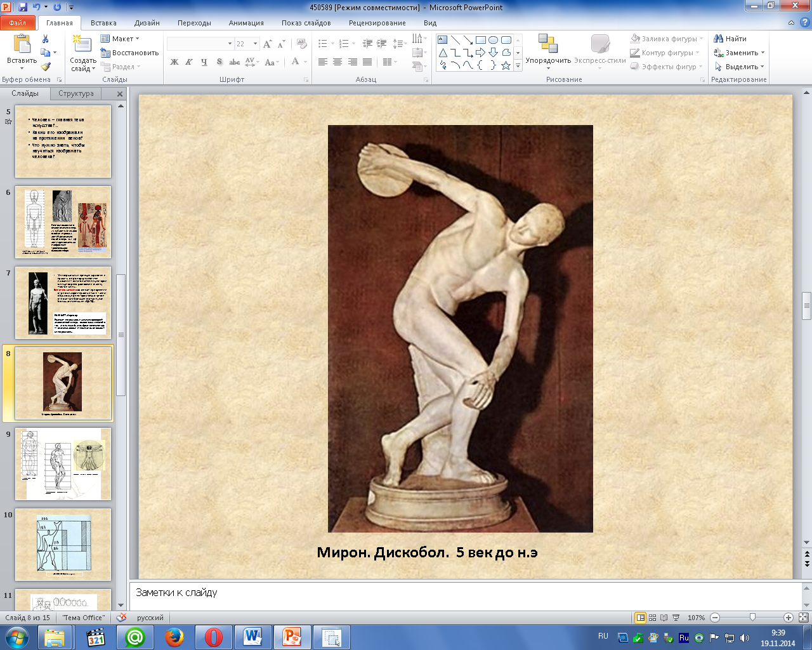Select the rectangle shape
812x650 pixels.
coord(481,40)
